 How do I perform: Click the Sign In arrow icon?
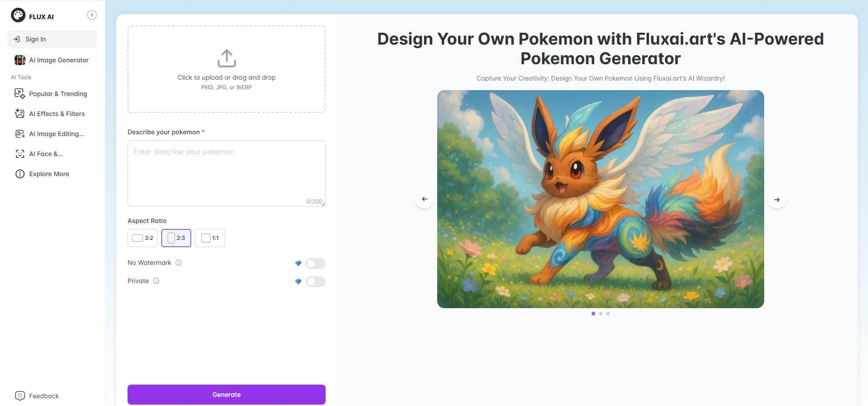(x=16, y=39)
